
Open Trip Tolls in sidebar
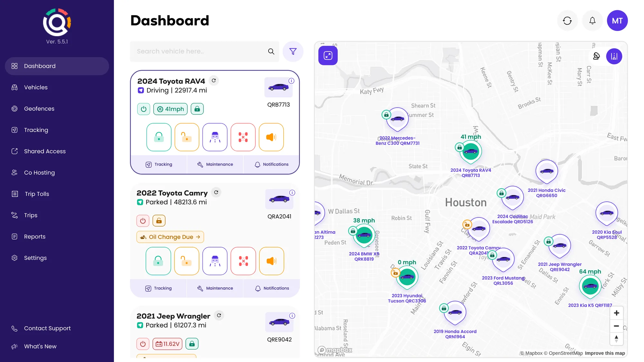57,194
